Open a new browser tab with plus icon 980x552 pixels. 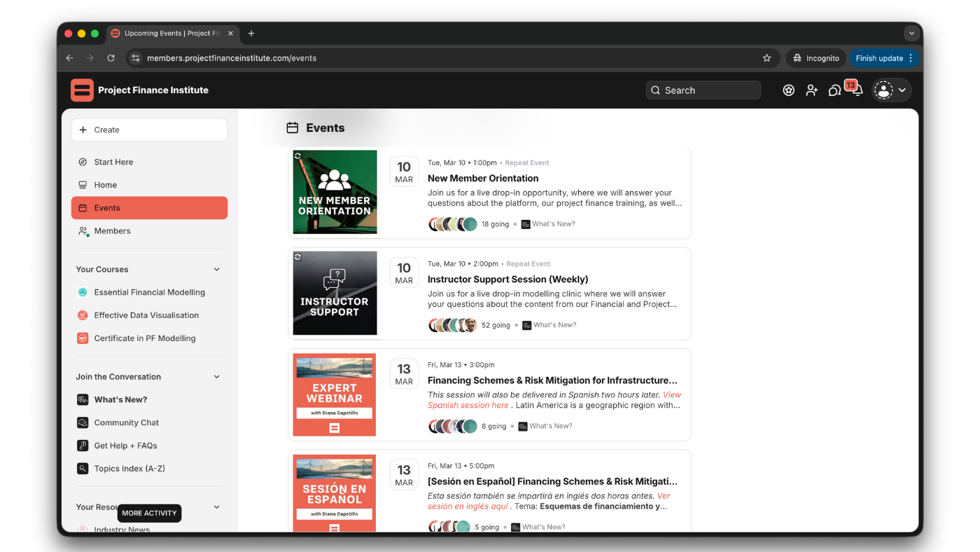click(x=251, y=33)
